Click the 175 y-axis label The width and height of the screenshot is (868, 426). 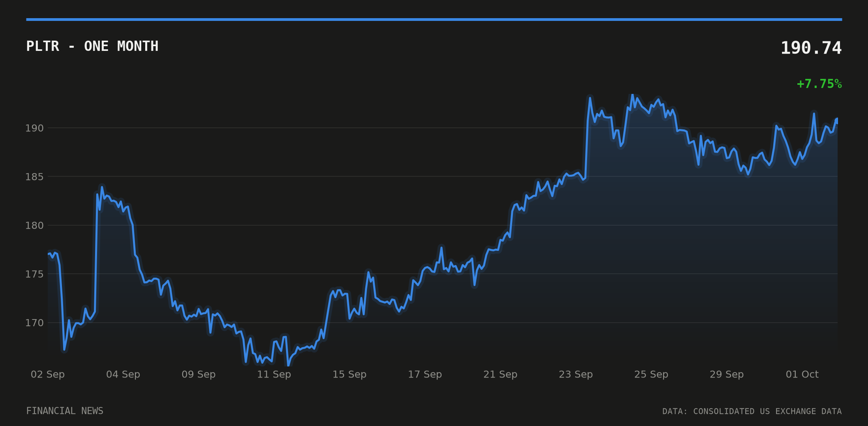coord(34,274)
